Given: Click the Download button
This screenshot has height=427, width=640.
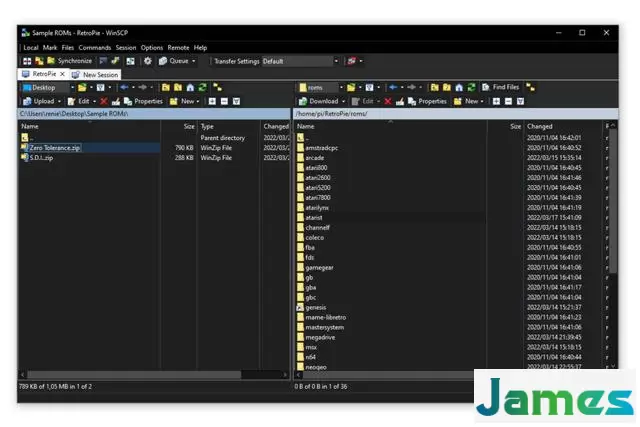Looking at the screenshot, I should tap(319, 101).
